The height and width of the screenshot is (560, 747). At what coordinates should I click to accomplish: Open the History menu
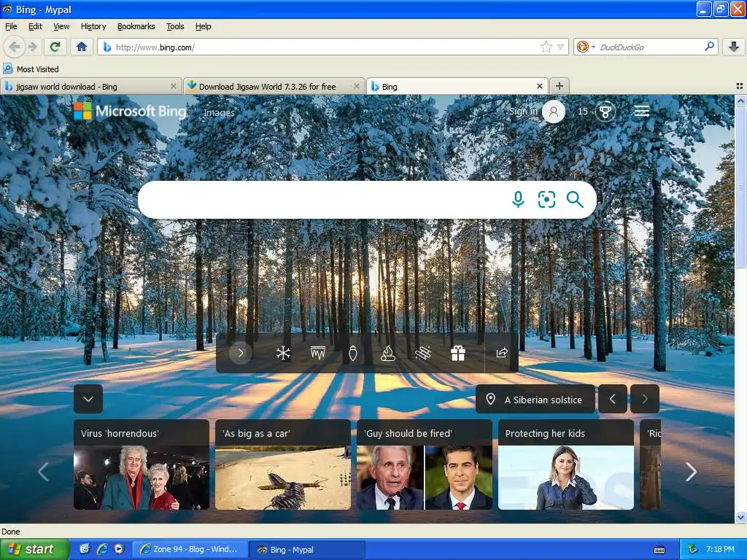point(93,26)
